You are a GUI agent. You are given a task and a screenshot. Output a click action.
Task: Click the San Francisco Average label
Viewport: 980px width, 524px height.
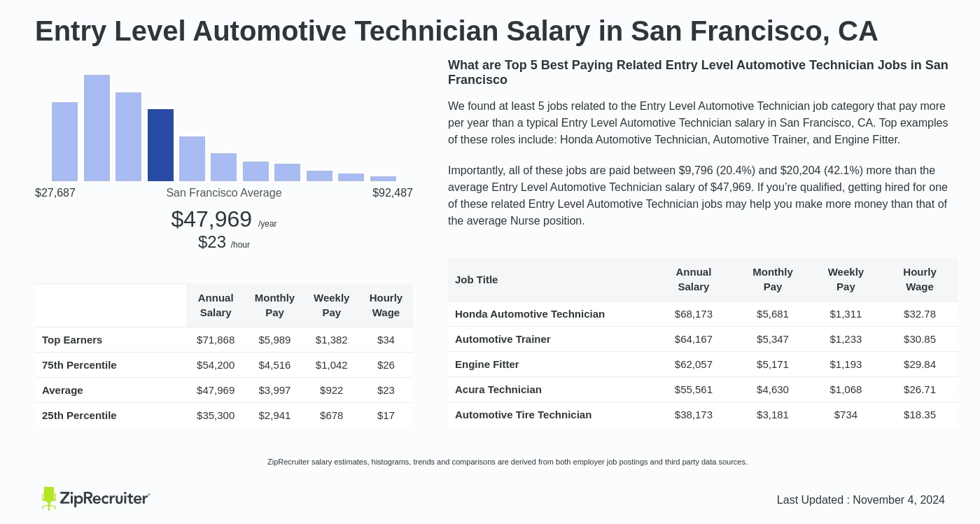click(224, 193)
